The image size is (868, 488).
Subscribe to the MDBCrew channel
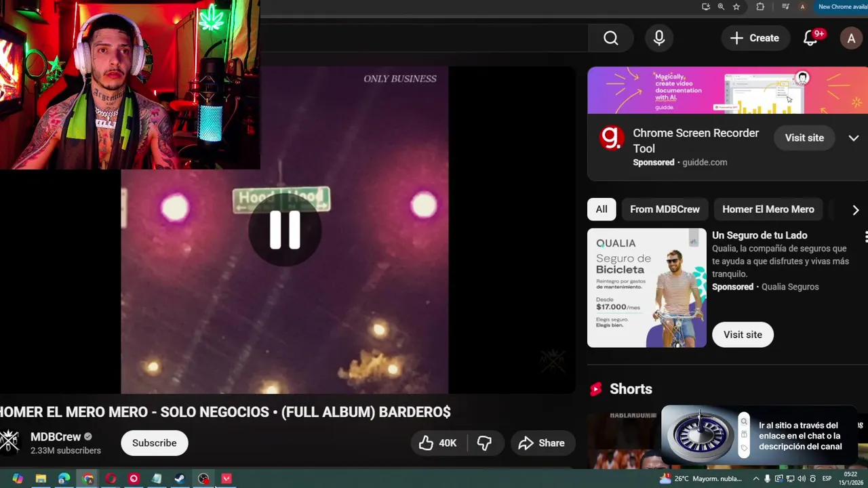click(154, 443)
